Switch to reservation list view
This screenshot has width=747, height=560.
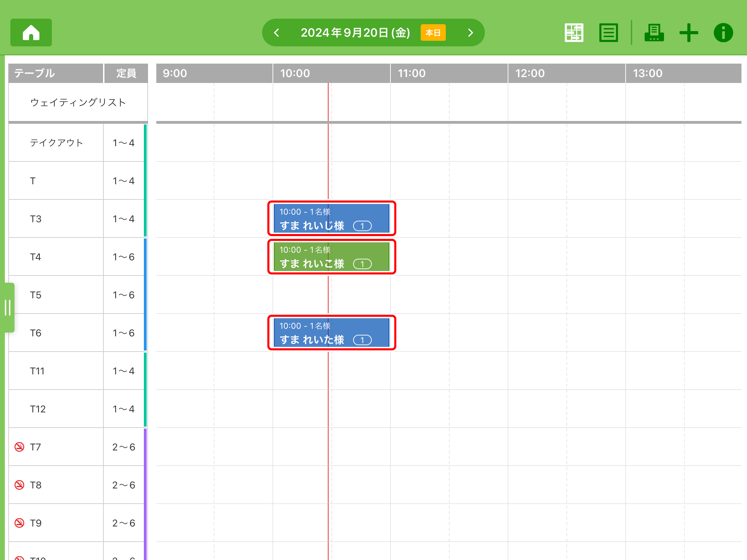point(608,33)
